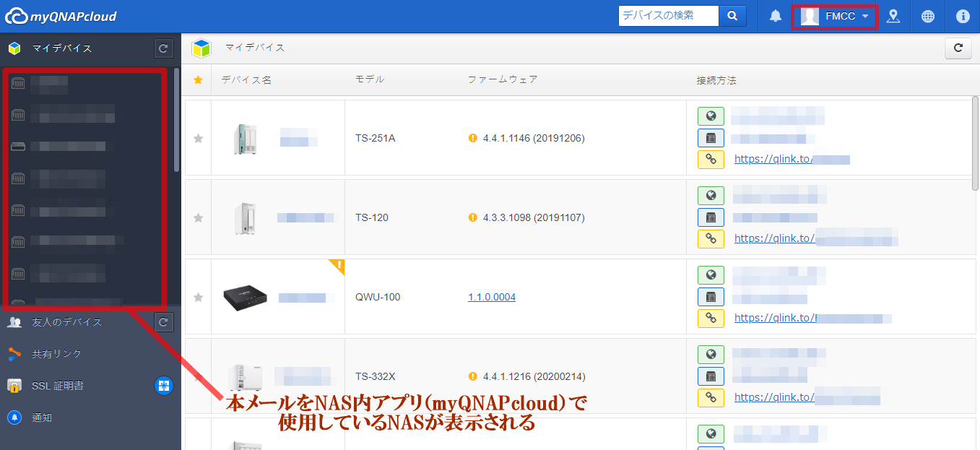Image resolution: width=980 pixels, height=450 pixels.
Task: Open the notifications bell in header
Action: [776, 16]
